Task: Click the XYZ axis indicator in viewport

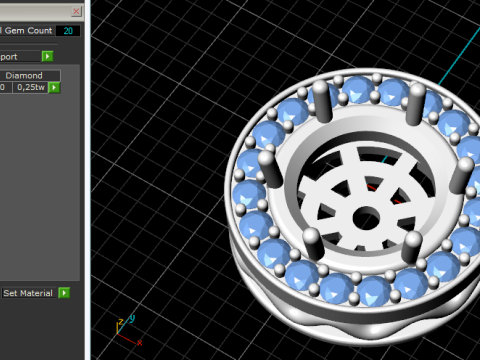Action: [x=129, y=331]
